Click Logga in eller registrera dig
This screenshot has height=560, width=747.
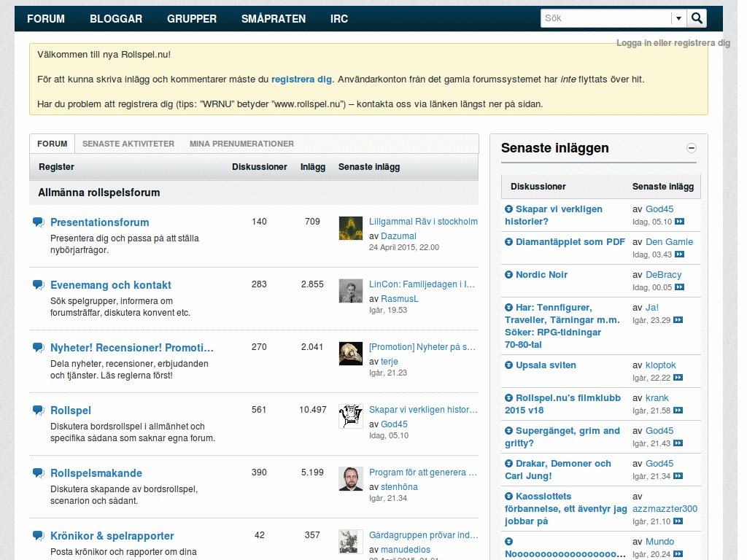(673, 43)
